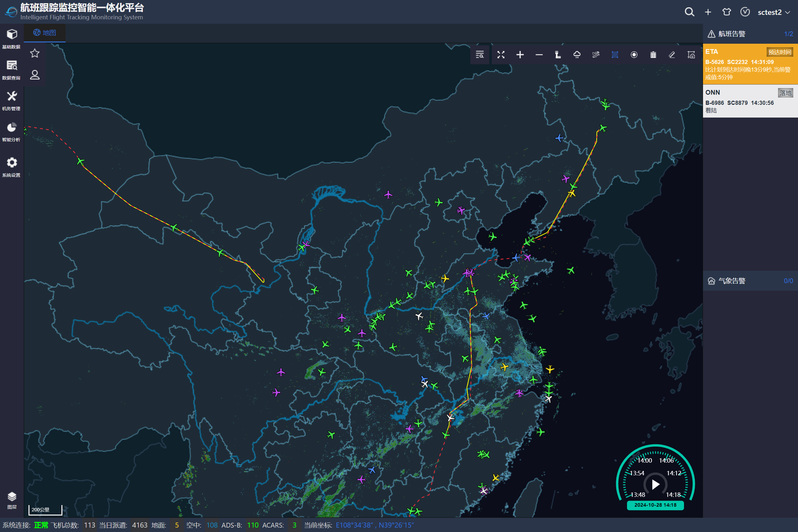This screenshot has height=532, width=798.
Task: Click the favorites star icon
Action: coord(35,53)
